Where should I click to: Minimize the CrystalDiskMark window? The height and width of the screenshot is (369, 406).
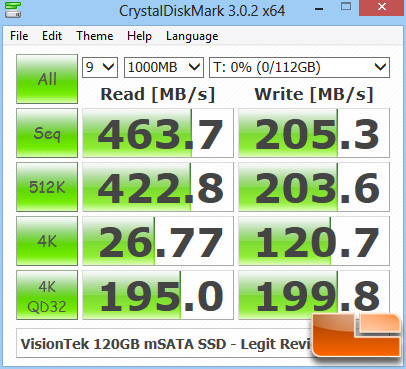(319, 8)
